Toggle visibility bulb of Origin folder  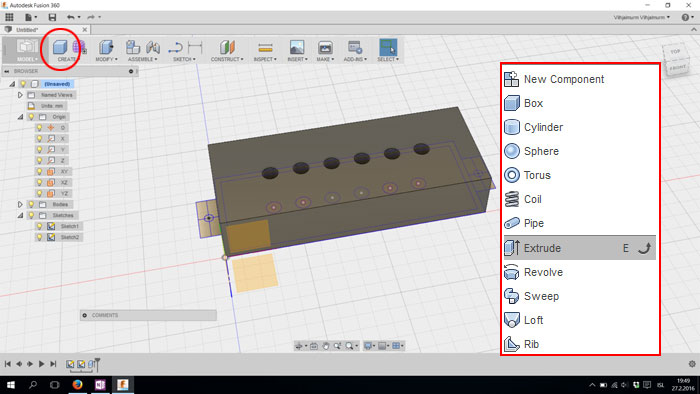pos(31,117)
